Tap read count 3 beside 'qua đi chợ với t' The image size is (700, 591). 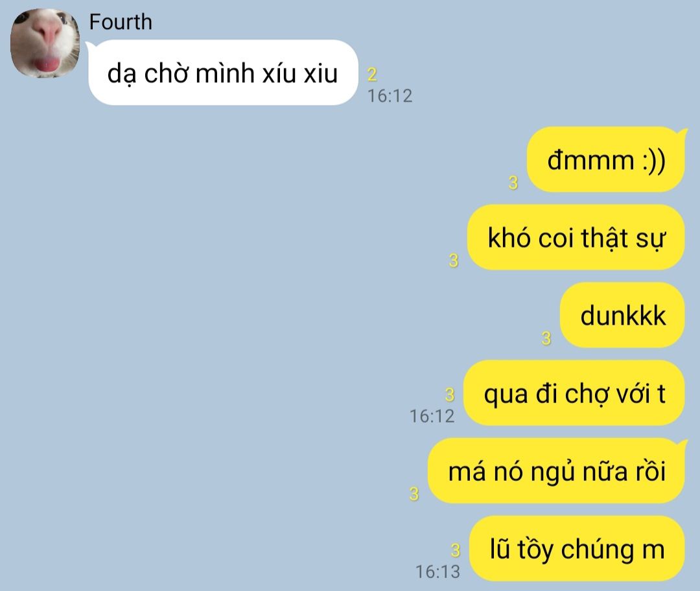pos(450,395)
